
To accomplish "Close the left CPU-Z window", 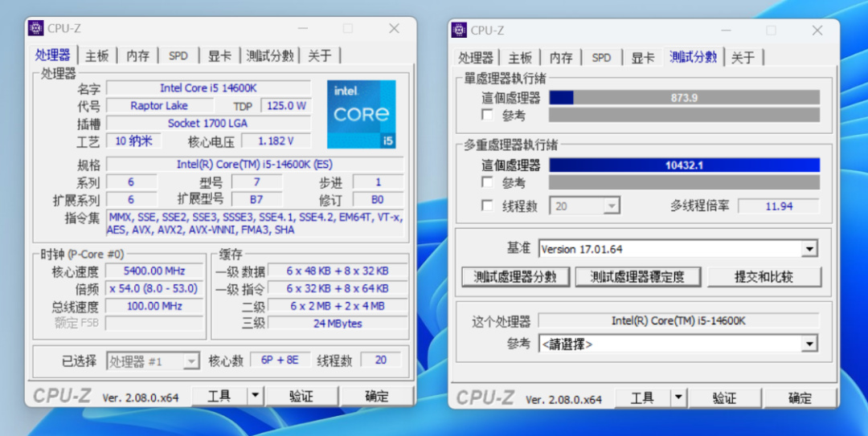I will tap(394, 28).
